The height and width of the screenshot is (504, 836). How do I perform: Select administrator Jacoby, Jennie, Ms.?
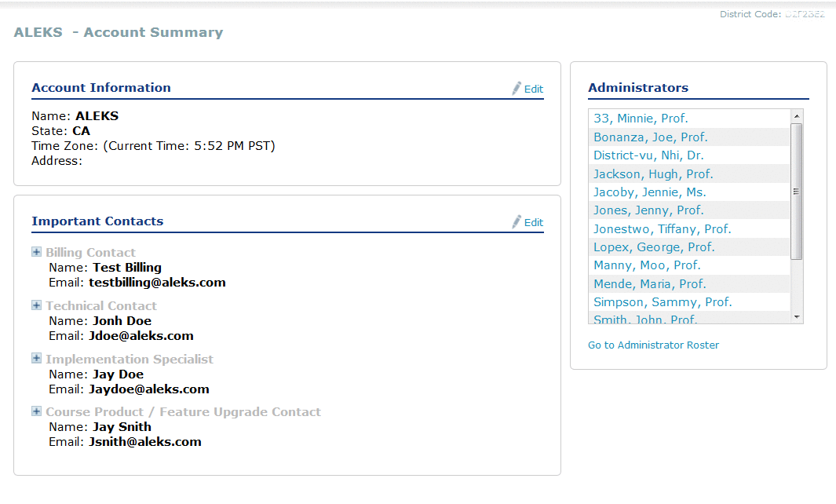tap(649, 192)
